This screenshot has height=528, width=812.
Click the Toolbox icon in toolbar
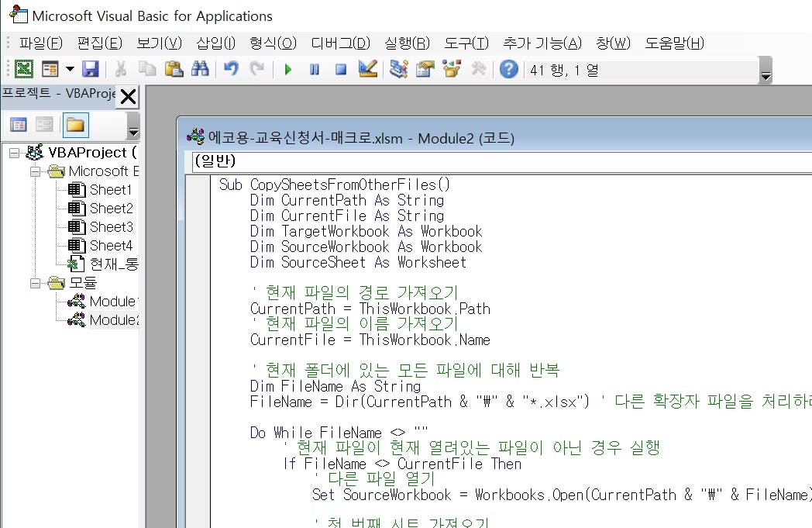coord(479,69)
